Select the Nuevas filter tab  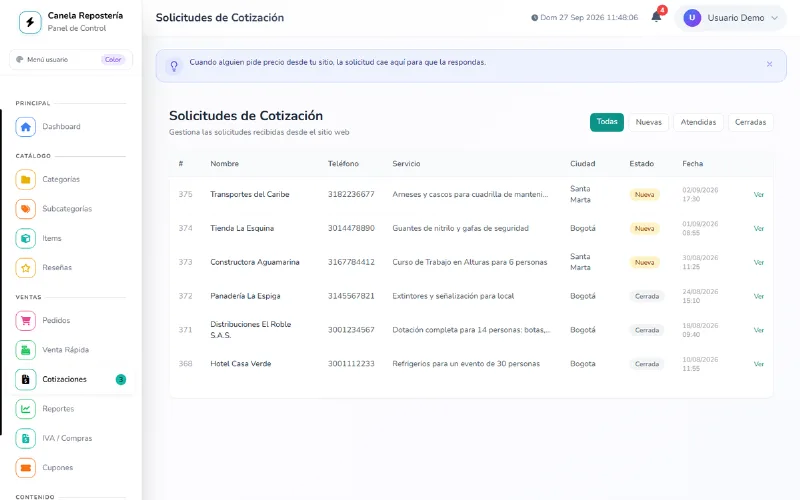coord(648,122)
